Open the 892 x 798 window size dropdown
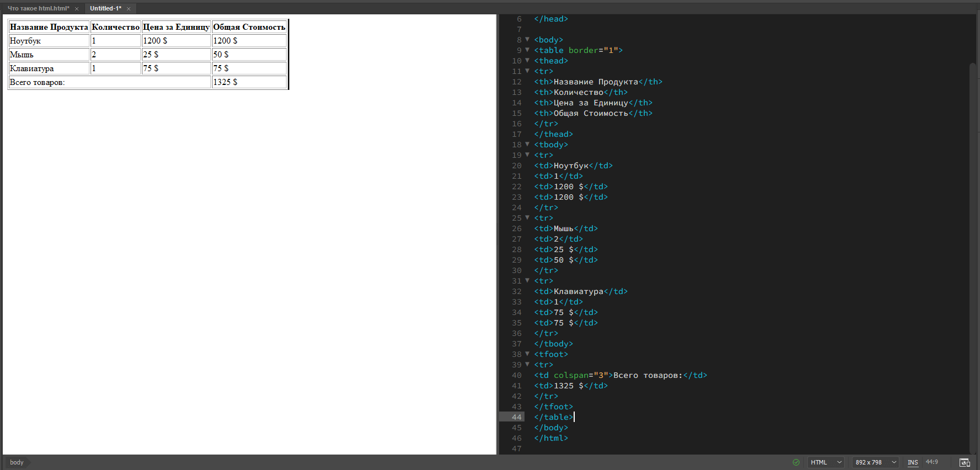The width and height of the screenshot is (980, 470). click(x=875, y=462)
